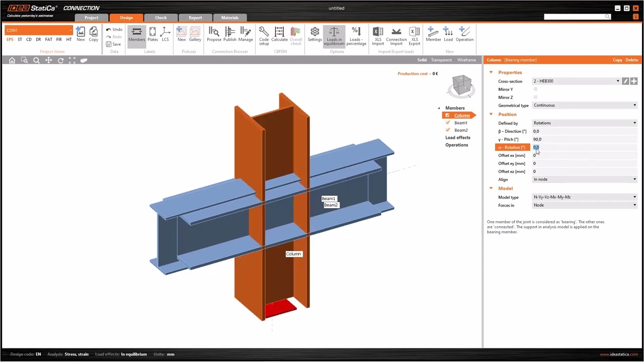Viewport: 644px width, 362px height.
Task: Take a new picture in Pictures group
Action: tap(182, 34)
